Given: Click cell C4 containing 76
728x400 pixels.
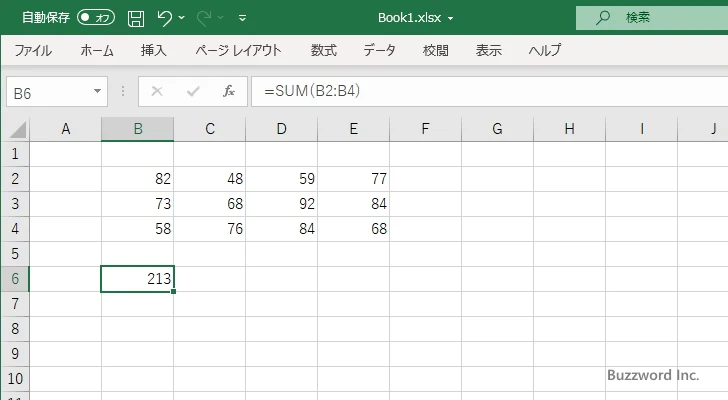Looking at the screenshot, I should 210,229.
